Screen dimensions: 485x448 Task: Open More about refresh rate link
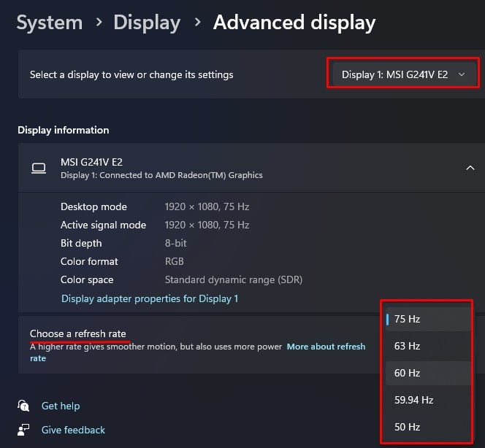[326, 347]
